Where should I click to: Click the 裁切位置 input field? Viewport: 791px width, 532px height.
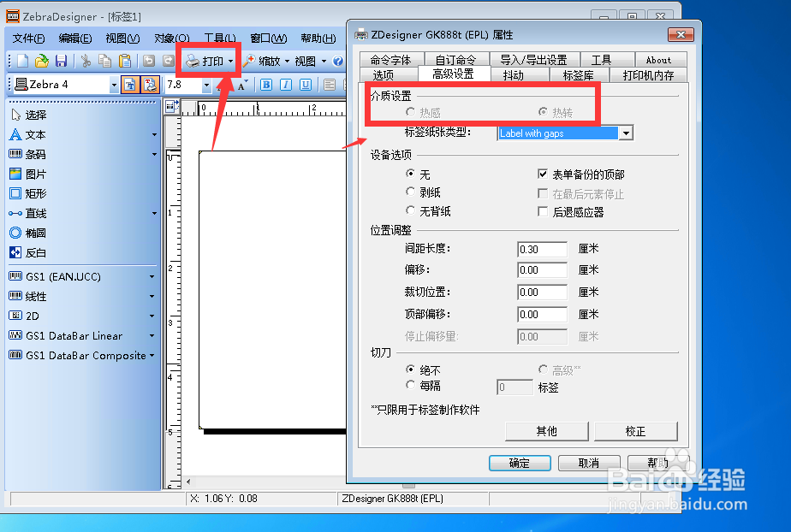(542, 293)
